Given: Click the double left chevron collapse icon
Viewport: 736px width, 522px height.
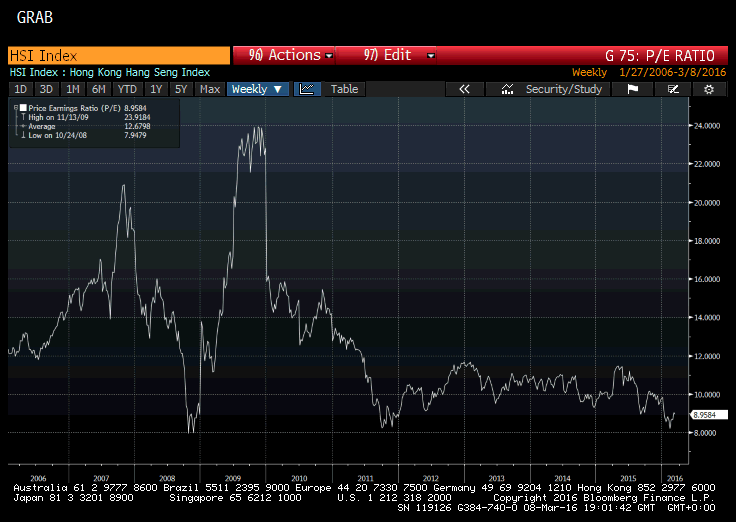Looking at the screenshot, I should [x=464, y=89].
